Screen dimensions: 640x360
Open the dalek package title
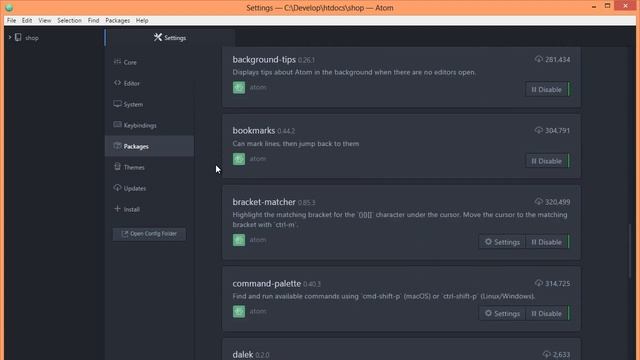(x=243, y=355)
